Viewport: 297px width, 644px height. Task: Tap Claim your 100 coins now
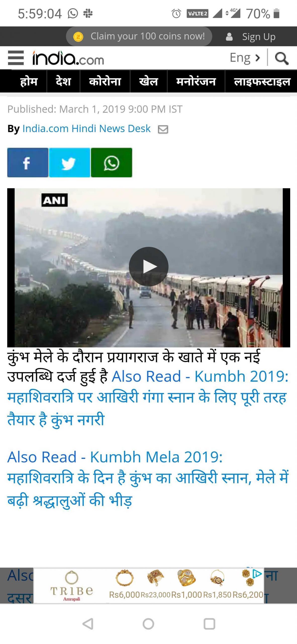[139, 36]
